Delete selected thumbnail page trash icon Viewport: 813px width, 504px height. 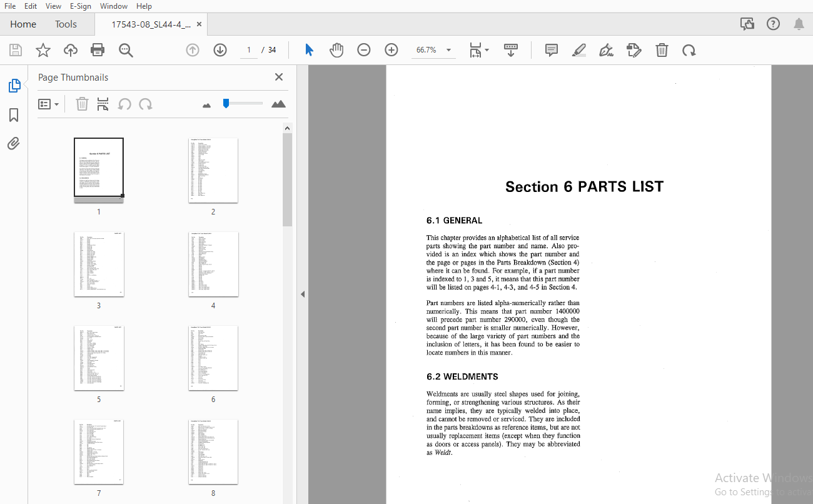(82, 104)
